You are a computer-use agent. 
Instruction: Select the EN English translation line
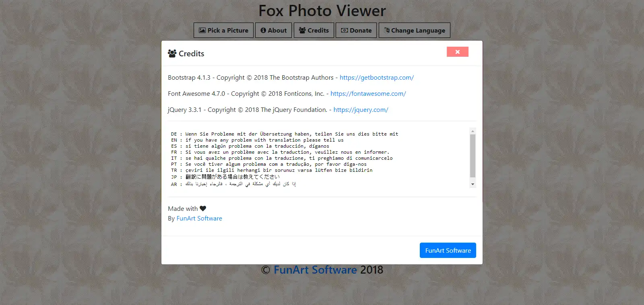click(257, 140)
